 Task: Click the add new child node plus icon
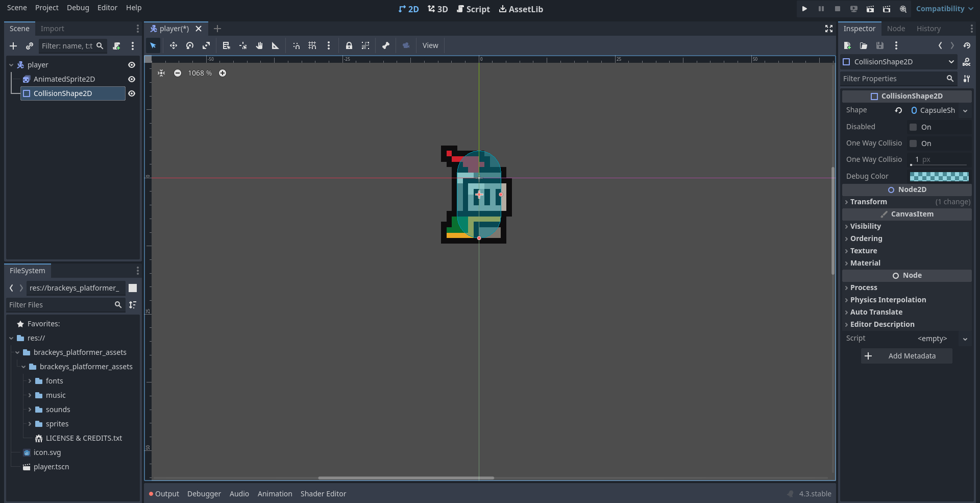coord(13,46)
